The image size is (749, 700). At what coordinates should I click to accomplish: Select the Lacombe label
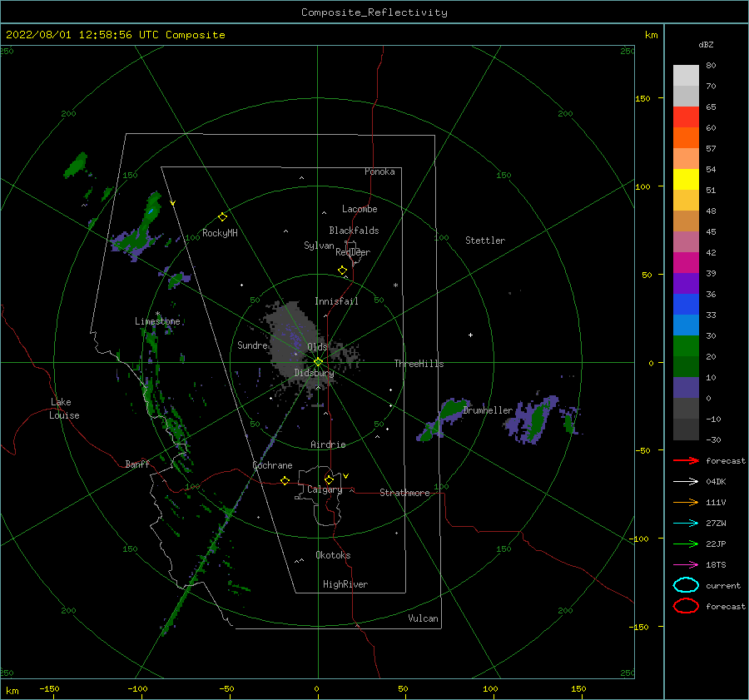pos(360,209)
